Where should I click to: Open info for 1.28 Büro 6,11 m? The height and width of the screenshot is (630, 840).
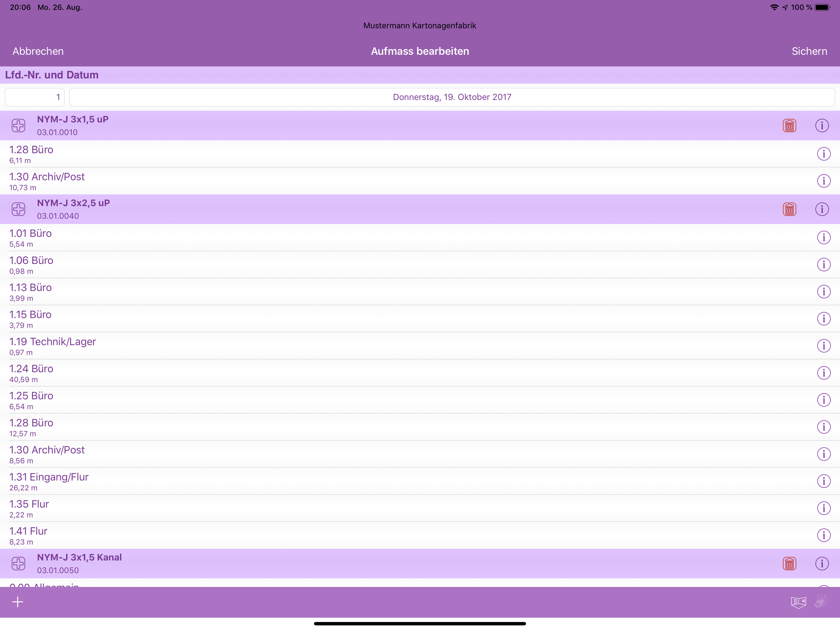point(823,154)
